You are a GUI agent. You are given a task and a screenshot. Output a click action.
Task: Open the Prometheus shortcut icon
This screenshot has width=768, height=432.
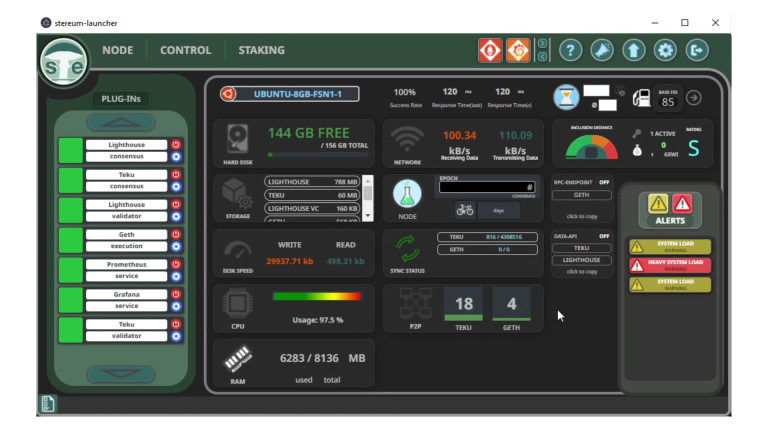(x=490, y=50)
